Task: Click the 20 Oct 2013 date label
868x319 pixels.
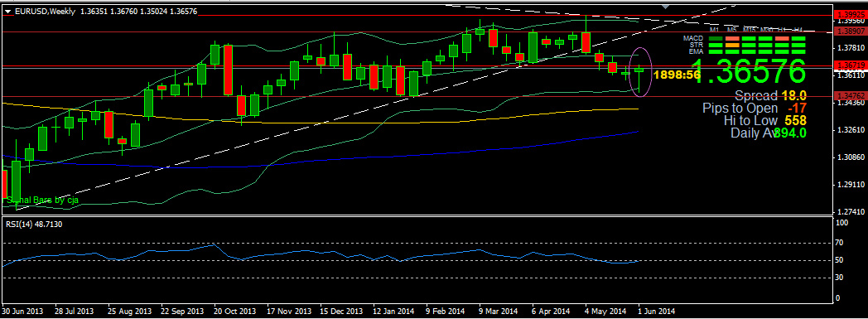Action: click(x=234, y=312)
